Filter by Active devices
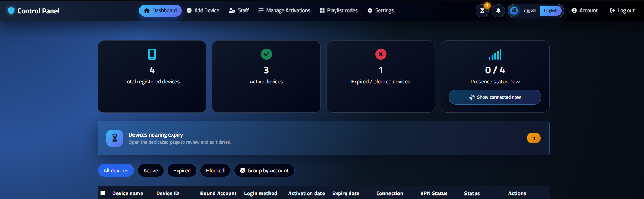The width and height of the screenshot is (644, 199). (151, 170)
